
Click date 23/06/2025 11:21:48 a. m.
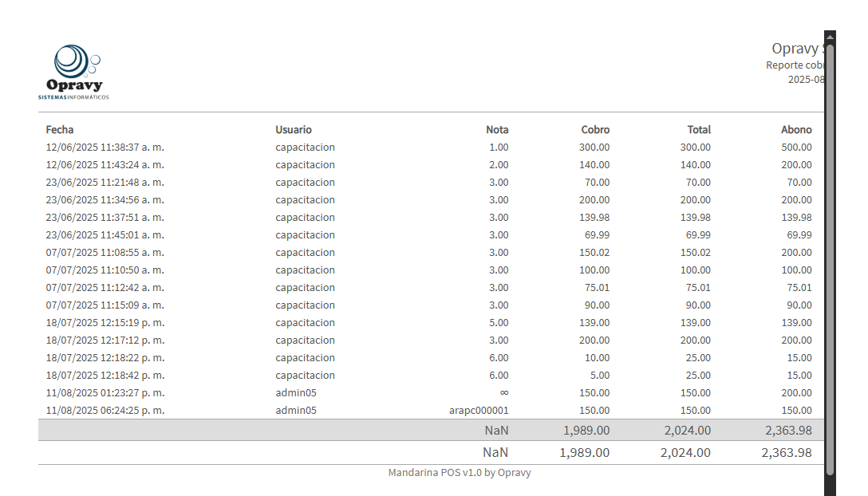pyautogui.click(x=105, y=182)
